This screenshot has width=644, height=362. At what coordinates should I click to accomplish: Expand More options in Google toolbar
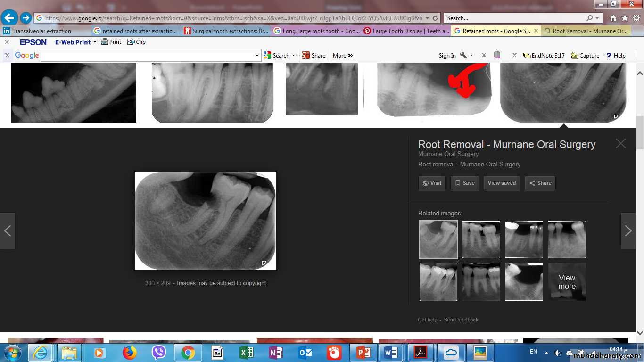tap(343, 56)
